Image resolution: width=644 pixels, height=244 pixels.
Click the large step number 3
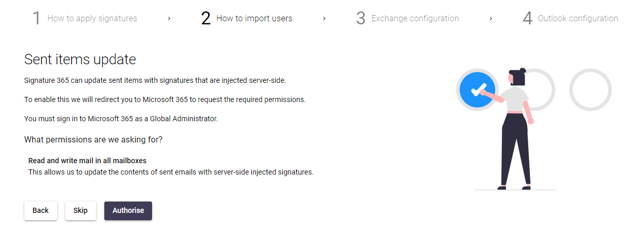coord(361,19)
